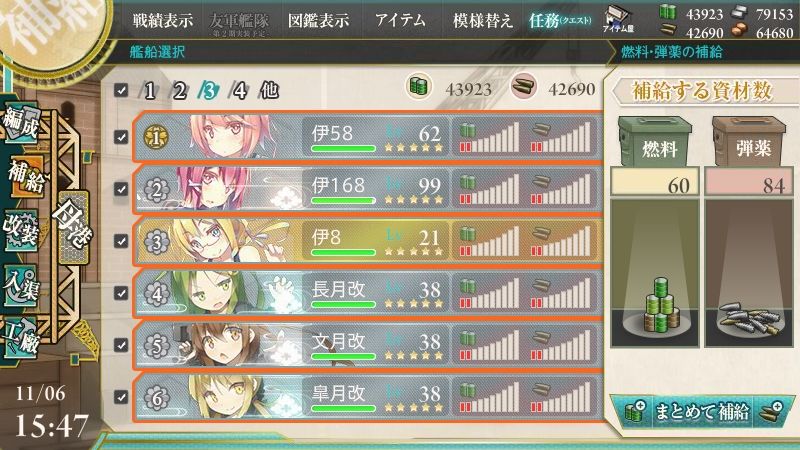Switch to fleet tab 1
Screen dimensions: 800x450
149,91
